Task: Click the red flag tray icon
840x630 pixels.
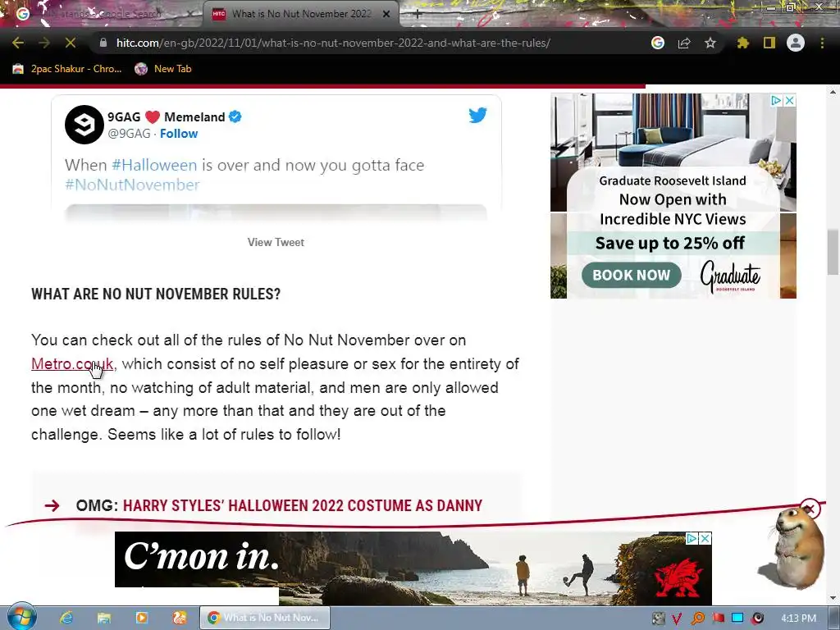Action: coord(719,619)
